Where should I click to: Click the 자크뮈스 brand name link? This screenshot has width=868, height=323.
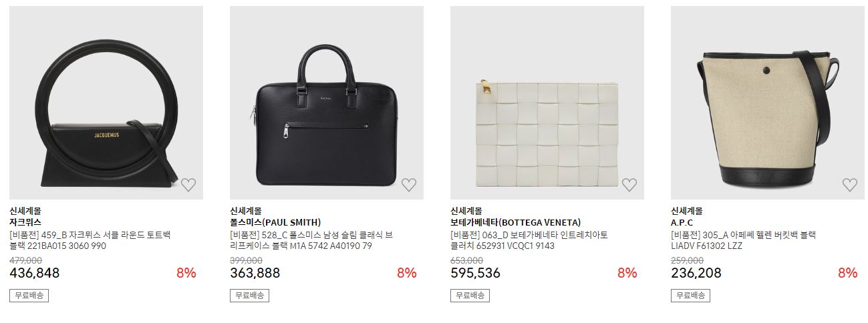pos(25,222)
